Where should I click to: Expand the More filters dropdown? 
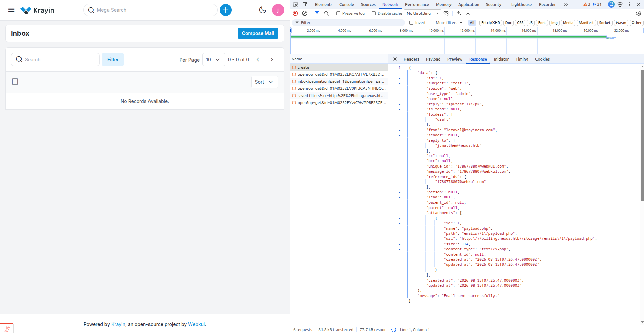click(449, 23)
